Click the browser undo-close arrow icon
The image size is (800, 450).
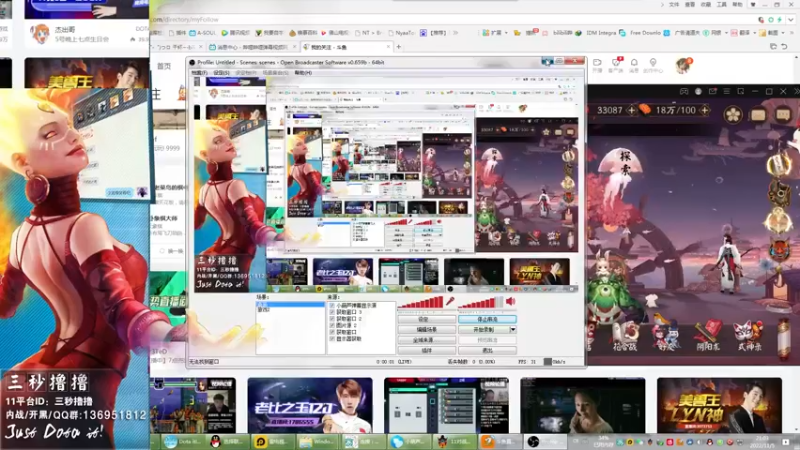(x=784, y=47)
